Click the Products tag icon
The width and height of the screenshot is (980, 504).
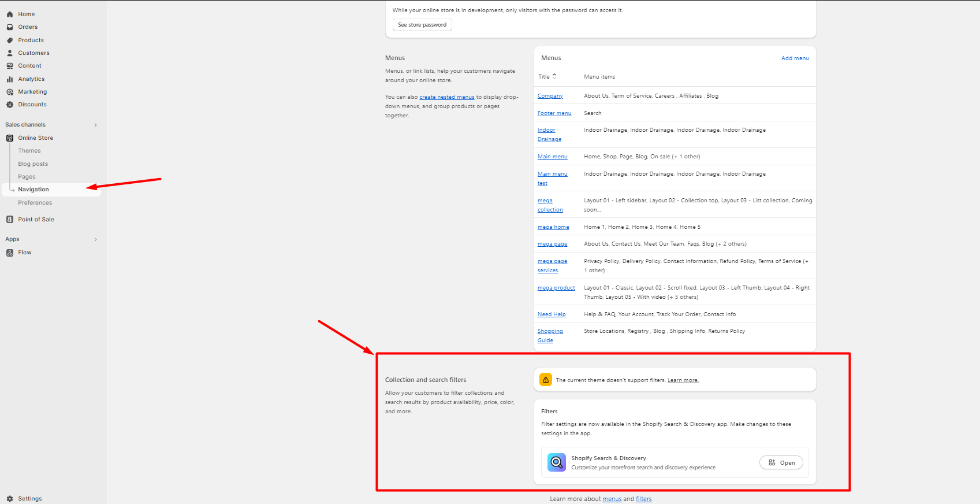point(10,40)
